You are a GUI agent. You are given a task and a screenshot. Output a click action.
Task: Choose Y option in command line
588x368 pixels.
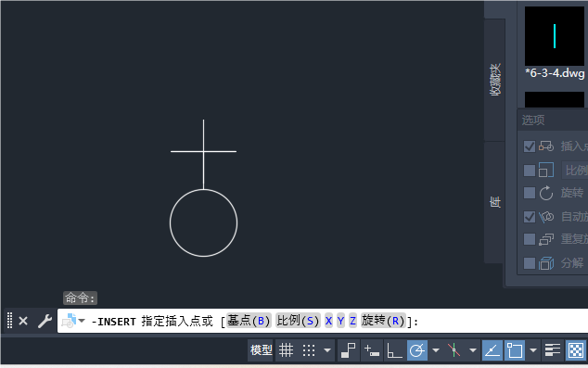click(341, 321)
